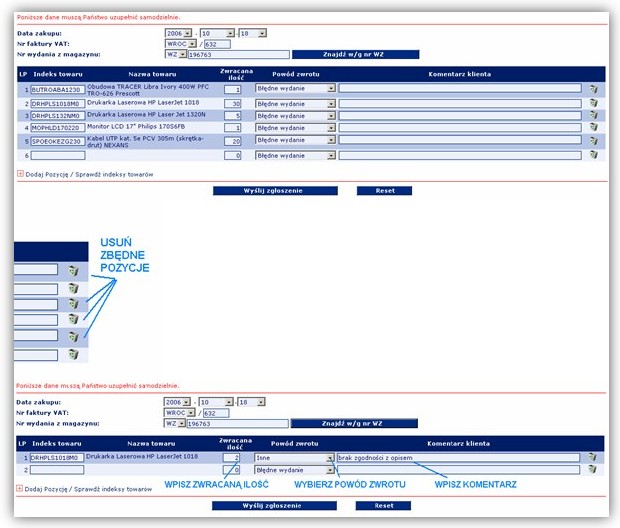
Task: Click the bottom trash icon in the close-up
Action: pos(73,354)
